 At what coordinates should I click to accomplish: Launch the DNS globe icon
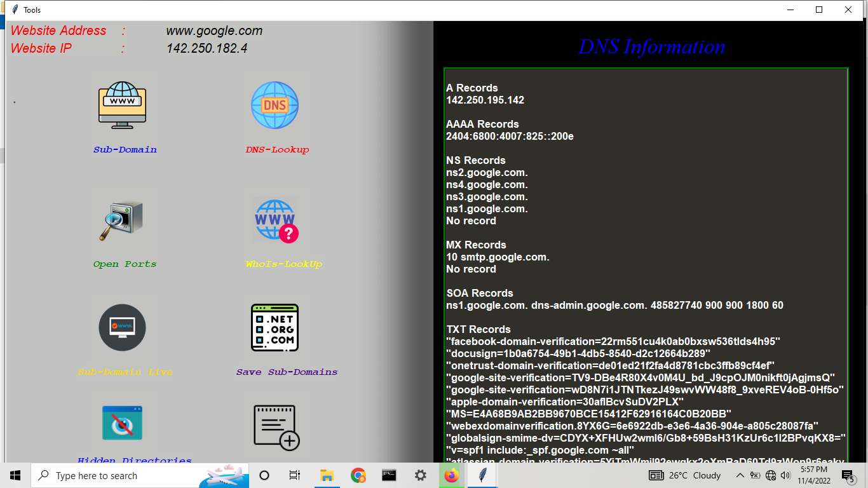point(275,105)
